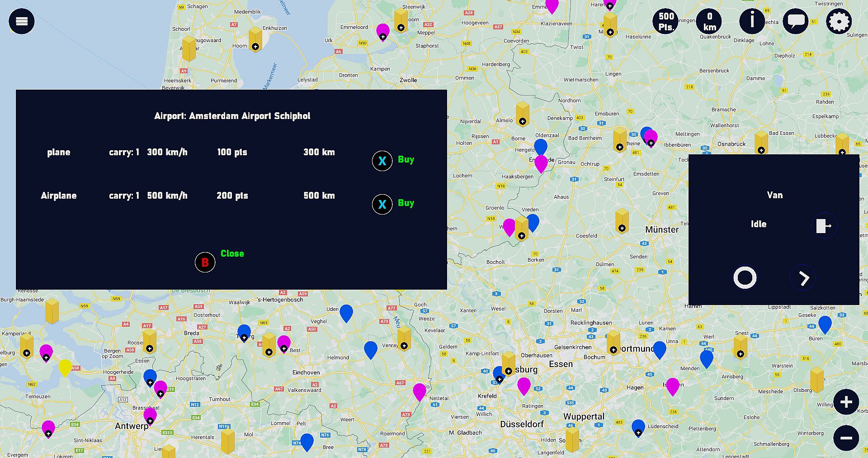Viewport: 868px width, 458px height.
Task: Select the blue pin near Uden
Action: click(346, 313)
